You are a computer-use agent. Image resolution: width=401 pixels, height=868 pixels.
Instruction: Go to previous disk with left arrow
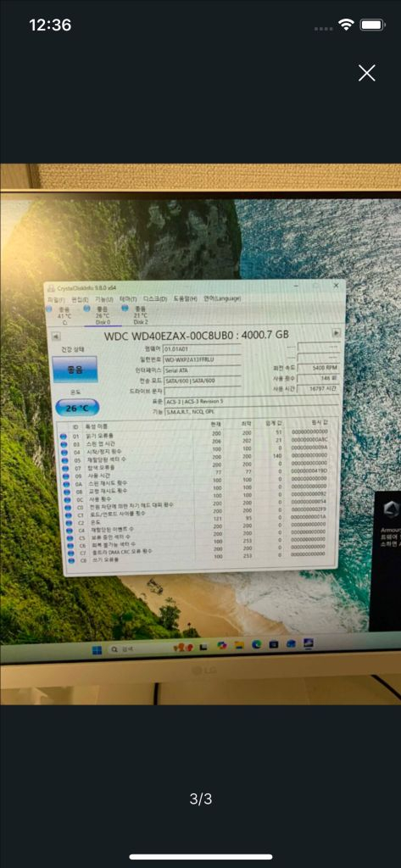[55, 337]
